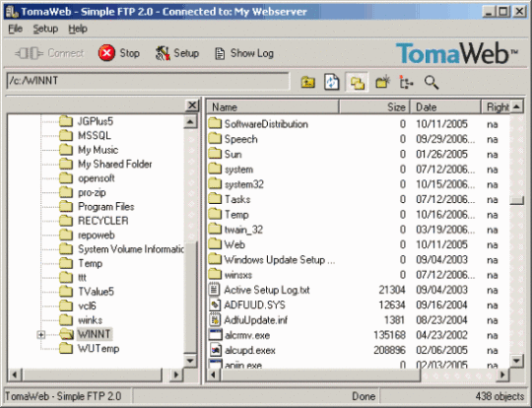
Task: Create a new folder icon
Action: point(382,82)
